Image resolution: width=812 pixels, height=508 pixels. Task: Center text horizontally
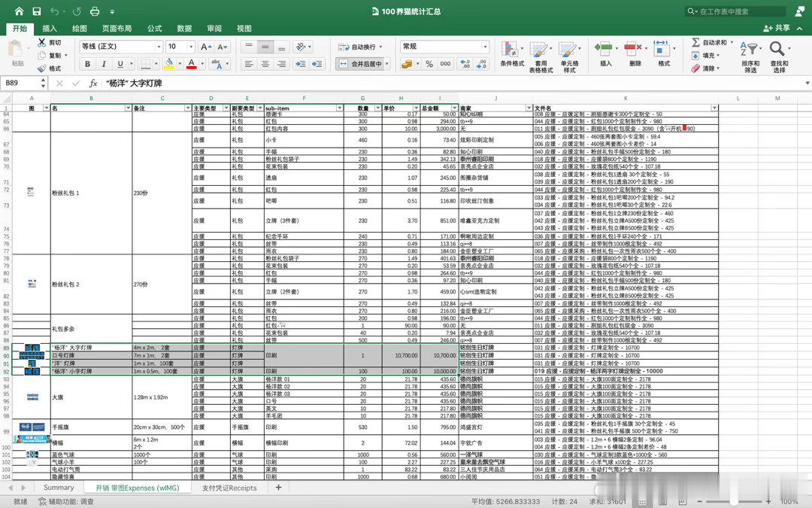(265, 64)
